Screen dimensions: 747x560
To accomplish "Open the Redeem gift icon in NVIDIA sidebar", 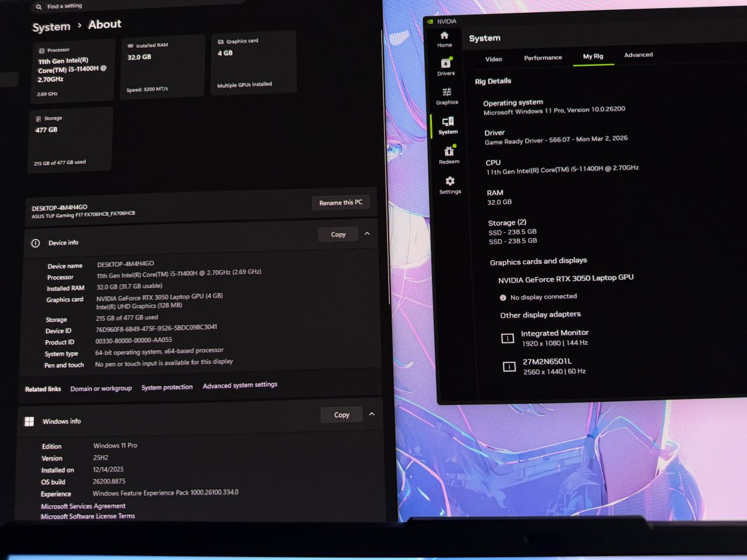I will (x=449, y=151).
